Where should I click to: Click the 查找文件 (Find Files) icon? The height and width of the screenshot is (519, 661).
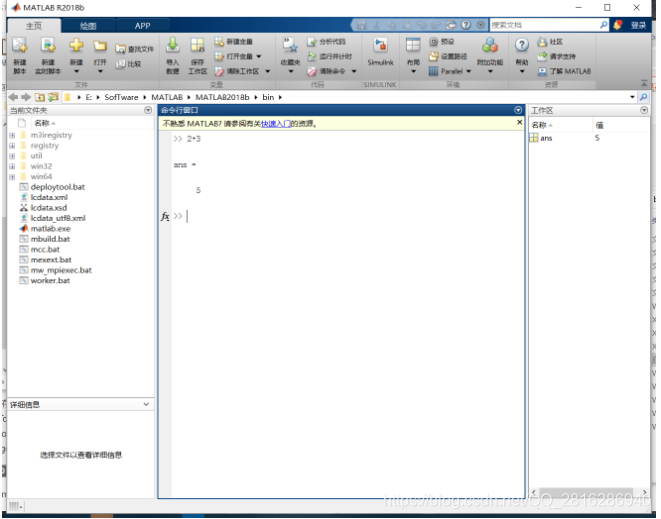[x=122, y=48]
